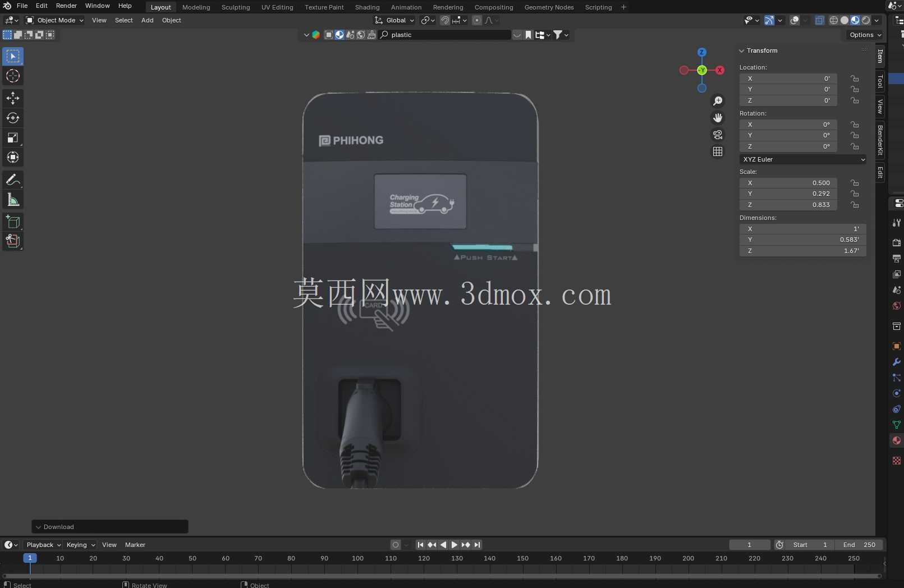
Task: Jump to timeline start frame
Action: coord(420,545)
